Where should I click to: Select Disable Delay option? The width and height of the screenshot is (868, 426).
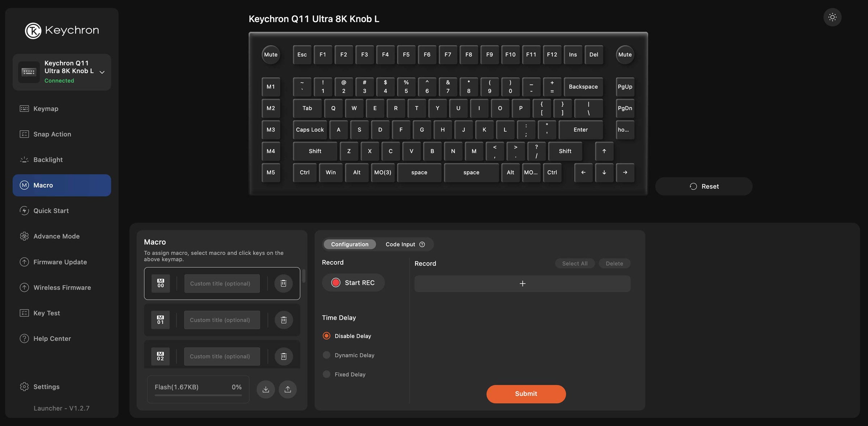pyautogui.click(x=327, y=336)
